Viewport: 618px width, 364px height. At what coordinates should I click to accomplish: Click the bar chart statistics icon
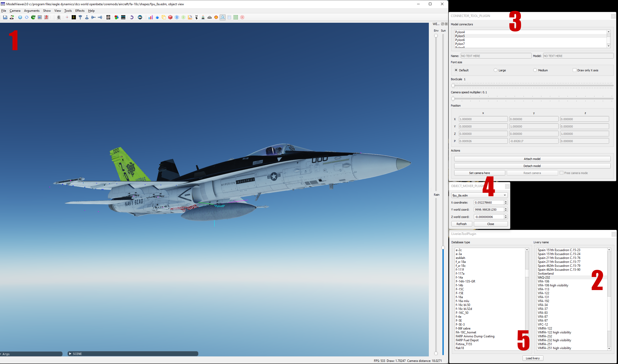151,17
